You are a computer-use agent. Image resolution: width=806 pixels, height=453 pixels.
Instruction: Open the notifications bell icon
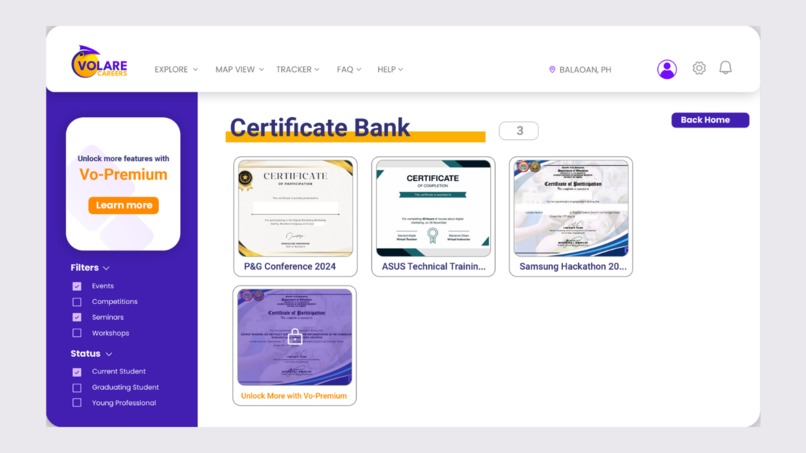click(x=725, y=68)
